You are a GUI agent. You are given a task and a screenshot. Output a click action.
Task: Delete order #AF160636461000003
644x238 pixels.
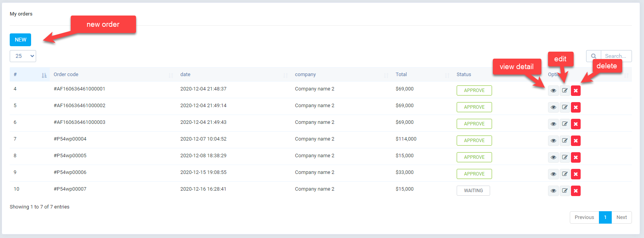pyautogui.click(x=576, y=124)
